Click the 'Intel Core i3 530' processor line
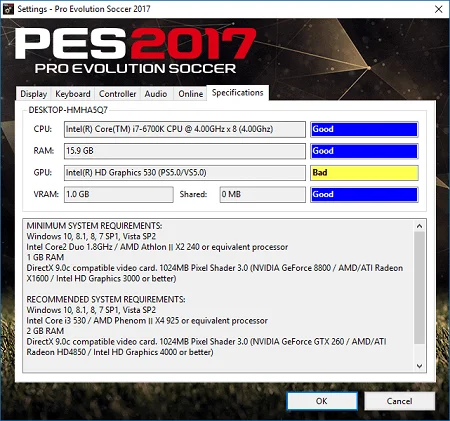450x421 pixels. (147, 321)
